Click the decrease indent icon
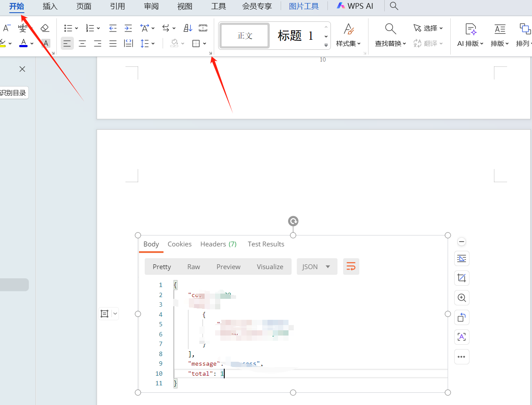532x405 pixels. click(113, 28)
